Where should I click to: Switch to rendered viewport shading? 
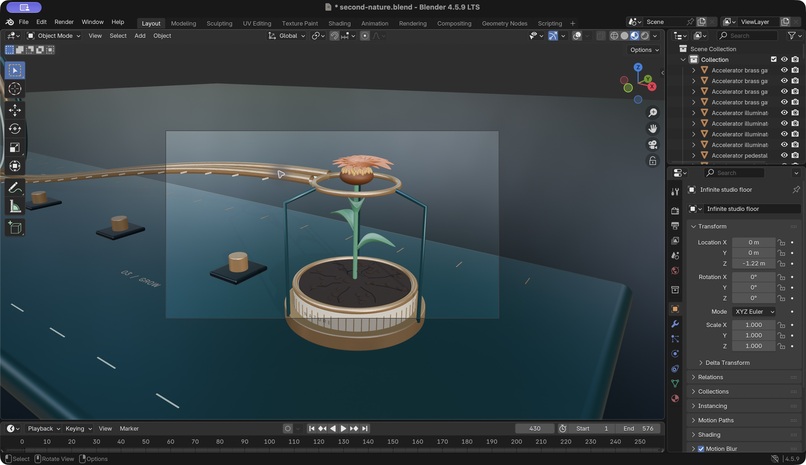point(645,36)
